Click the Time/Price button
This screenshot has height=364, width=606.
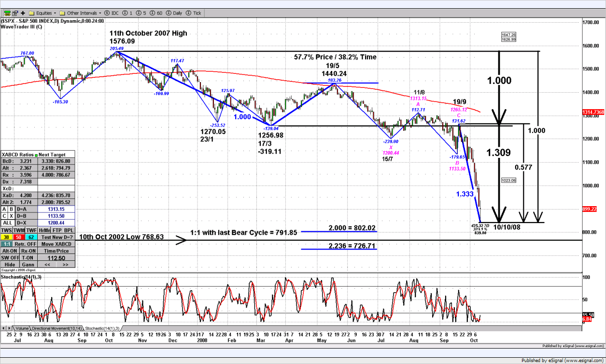point(56,251)
